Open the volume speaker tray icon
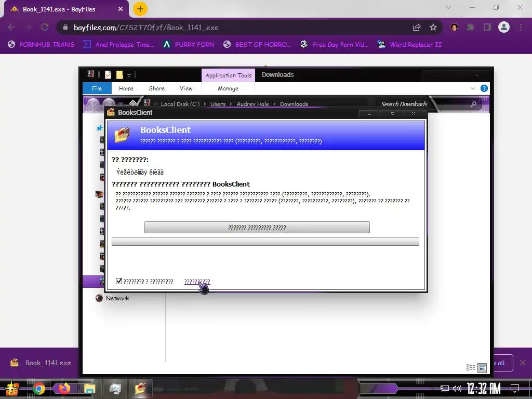This screenshot has width=532, height=399. coord(457,389)
